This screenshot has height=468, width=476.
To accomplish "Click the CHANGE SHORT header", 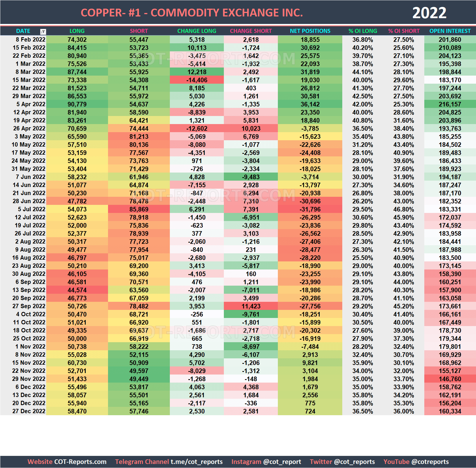I will tap(251, 31).
